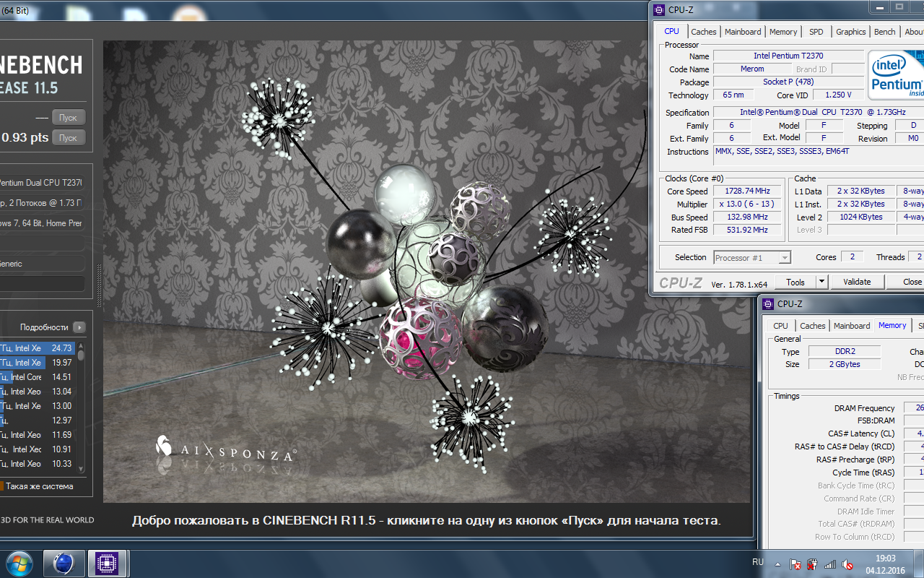Screen dimensions: 924x578
Task: Click orange swatch beside Такая же система
Action: tap(1, 486)
